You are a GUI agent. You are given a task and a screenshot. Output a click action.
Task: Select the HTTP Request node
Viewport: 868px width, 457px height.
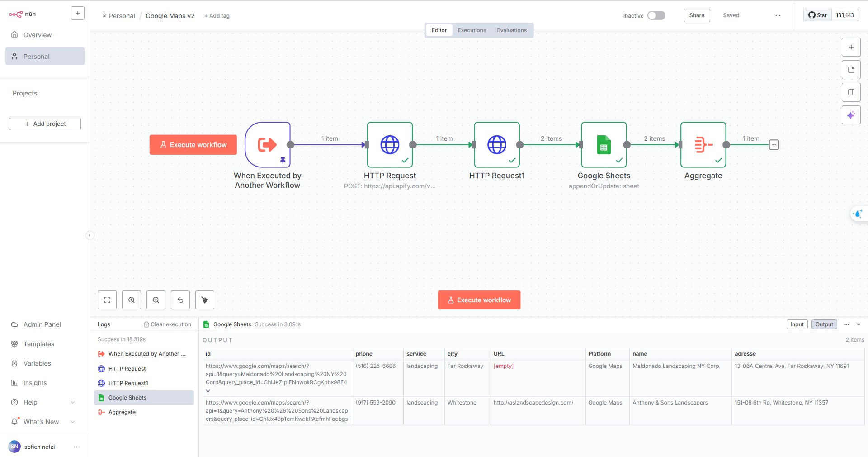[390, 145]
